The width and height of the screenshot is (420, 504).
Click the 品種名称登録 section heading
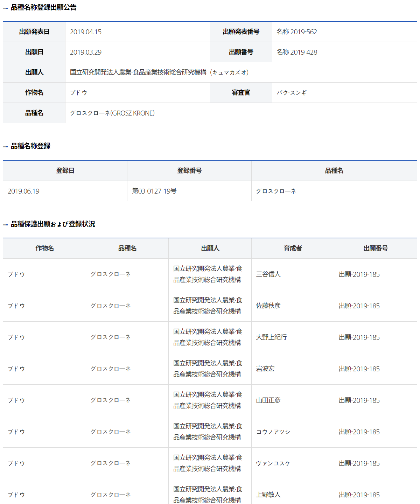click(x=30, y=146)
